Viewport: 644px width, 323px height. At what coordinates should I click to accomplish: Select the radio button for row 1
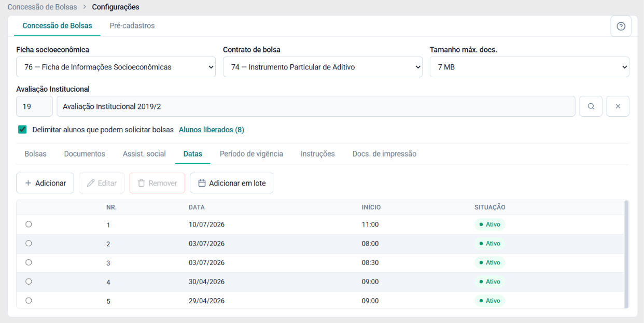[29, 224]
